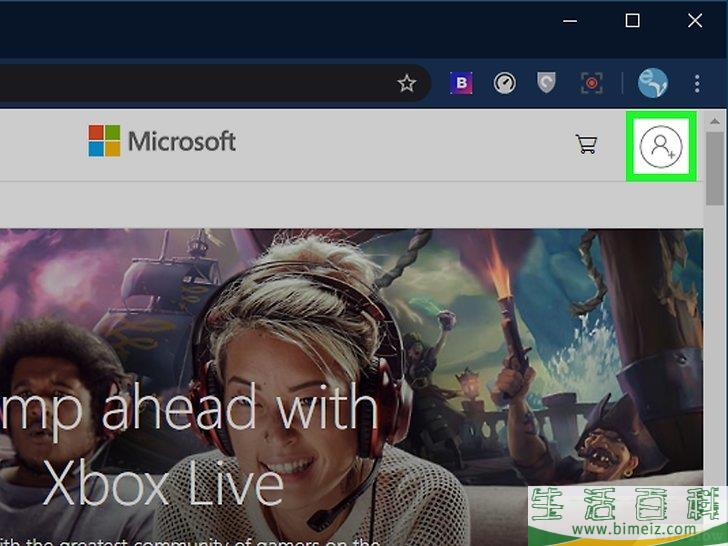The width and height of the screenshot is (728, 546).
Task: Open the gray shield extension
Action: 546,83
